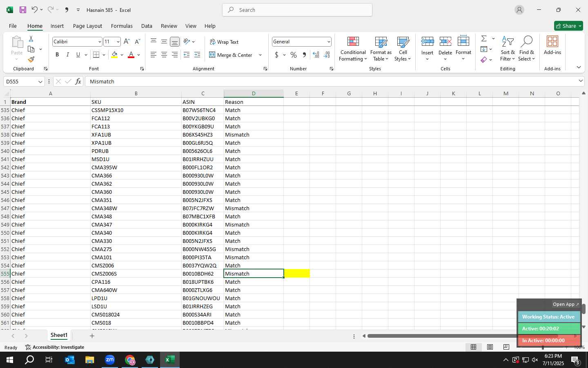Open the font size dropdown
This screenshot has width=588, height=368.
(118, 42)
